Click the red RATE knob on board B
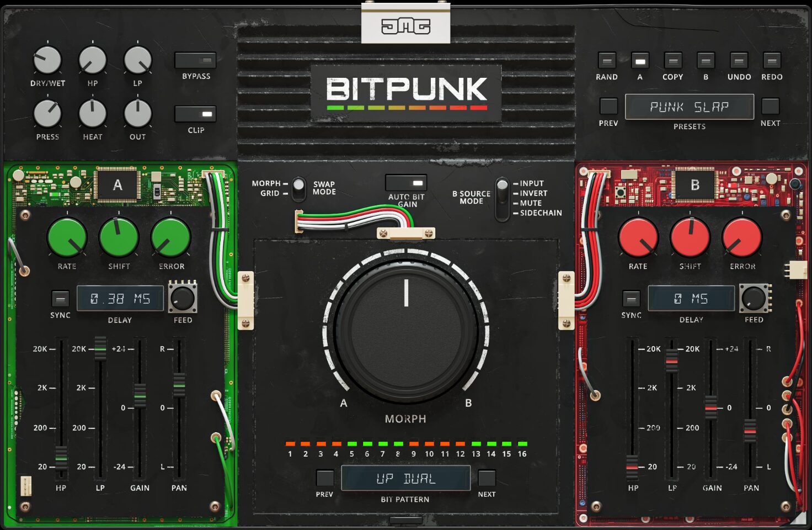 [638, 237]
